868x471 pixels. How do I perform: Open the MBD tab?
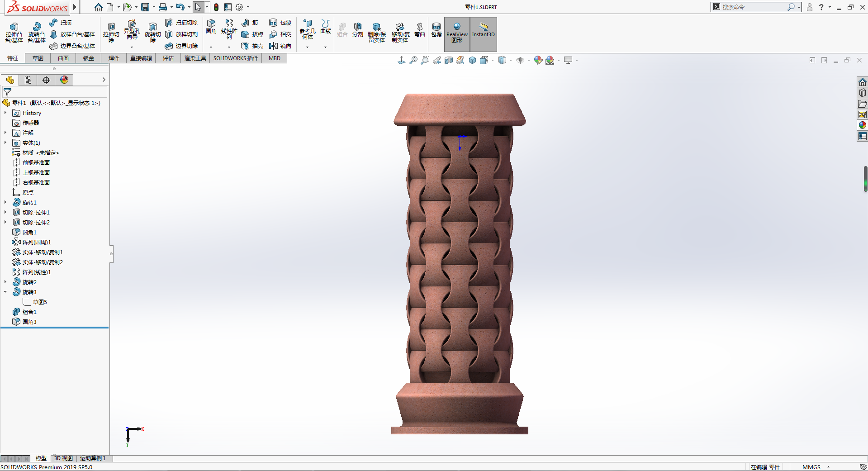coord(275,58)
